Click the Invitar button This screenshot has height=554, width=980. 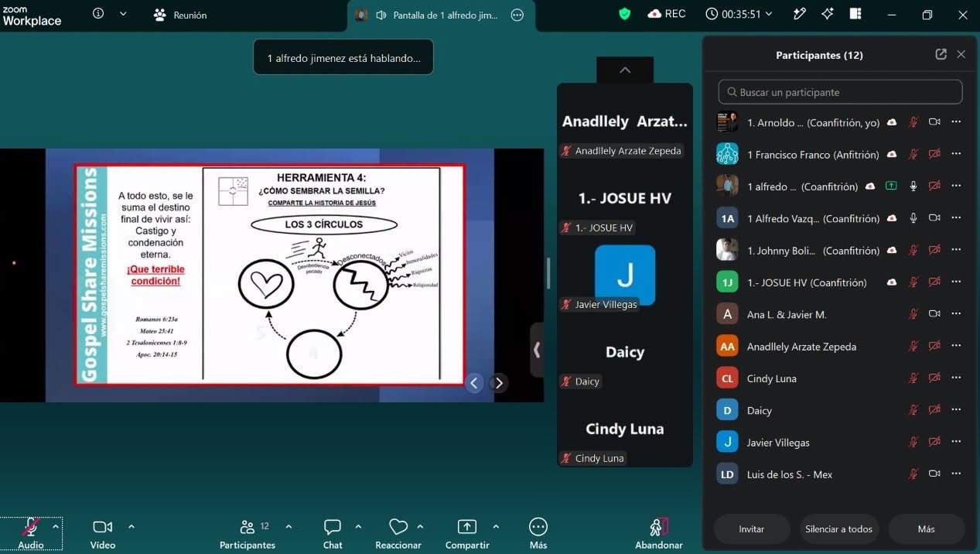[x=752, y=529]
